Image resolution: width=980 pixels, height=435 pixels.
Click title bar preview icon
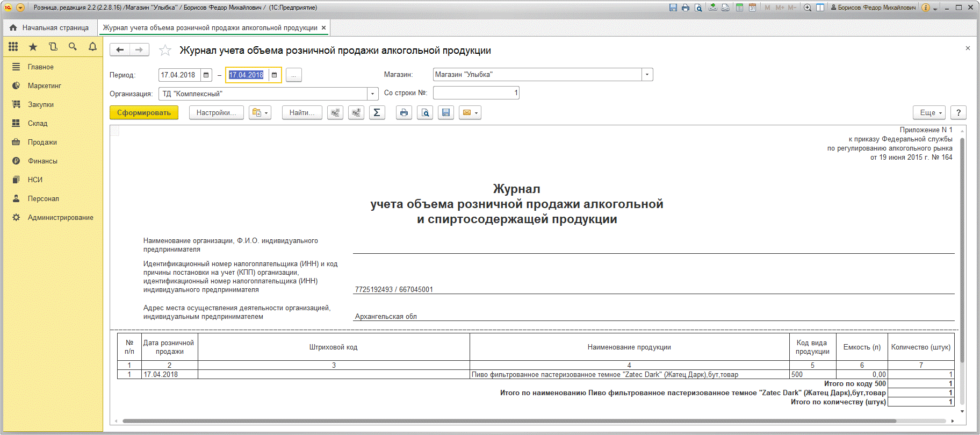pos(698,8)
